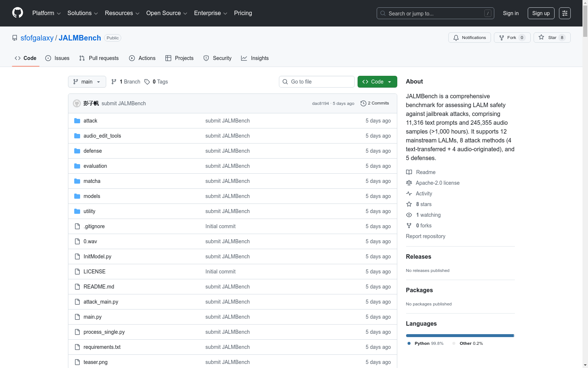The width and height of the screenshot is (588, 368).
Task: Open the Projects tab
Action: pos(179,58)
